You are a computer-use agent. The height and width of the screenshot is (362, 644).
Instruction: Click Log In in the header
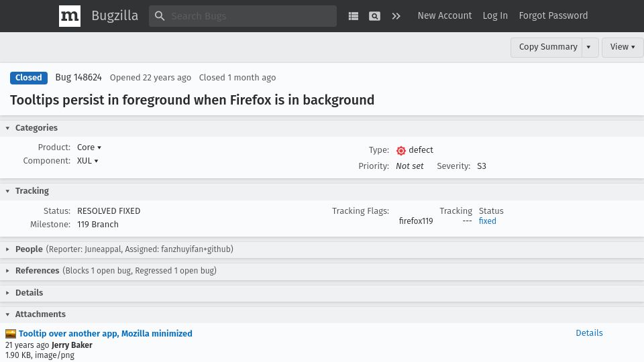pos(495,15)
